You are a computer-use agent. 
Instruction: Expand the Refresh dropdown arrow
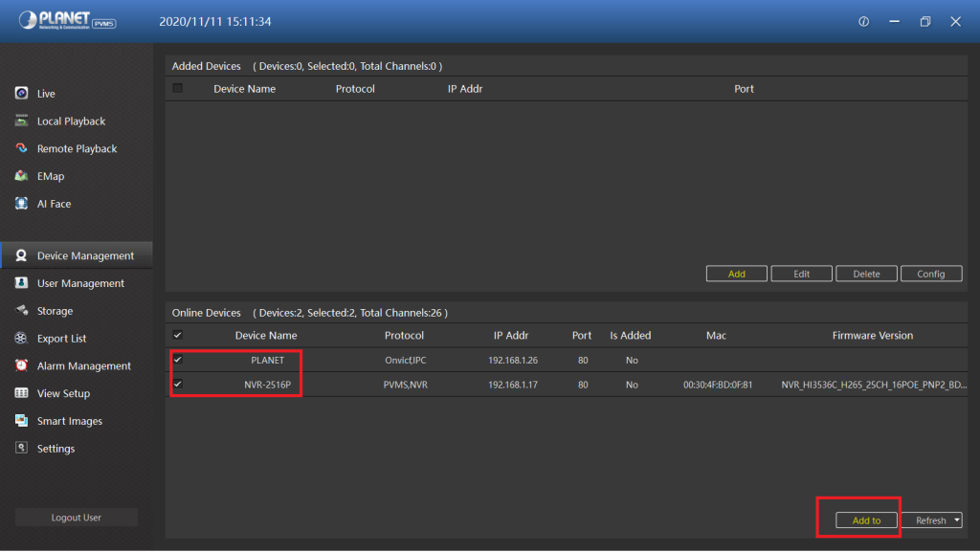pos(956,520)
